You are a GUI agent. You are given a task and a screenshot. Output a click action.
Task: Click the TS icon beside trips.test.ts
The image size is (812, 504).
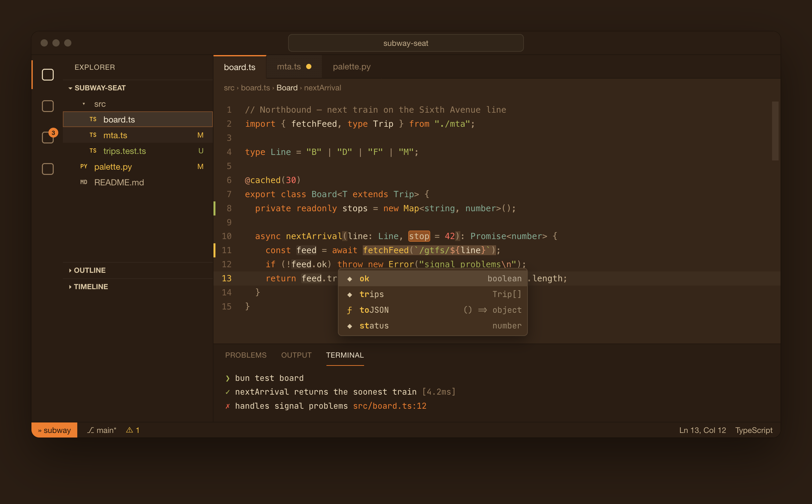(x=93, y=151)
